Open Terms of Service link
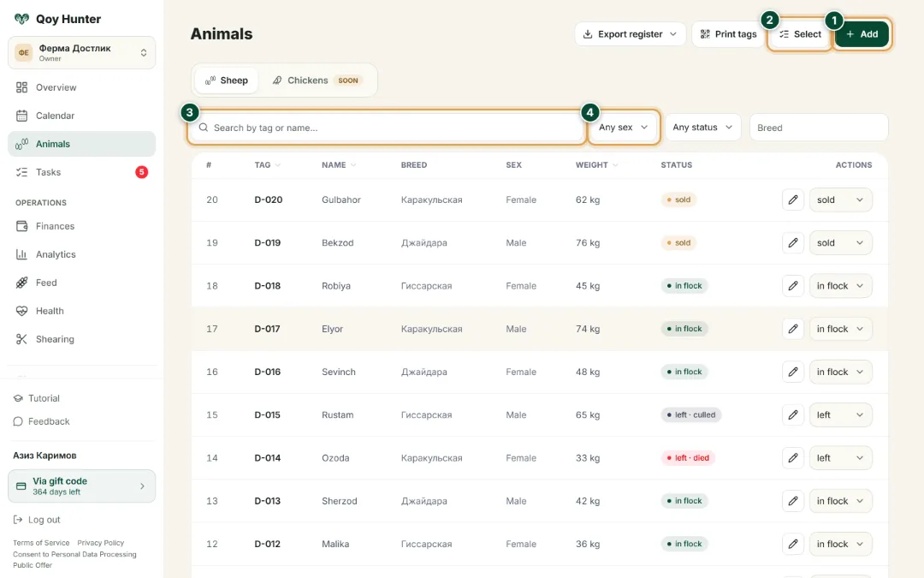The height and width of the screenshot is (578, 924). [41, 543]
